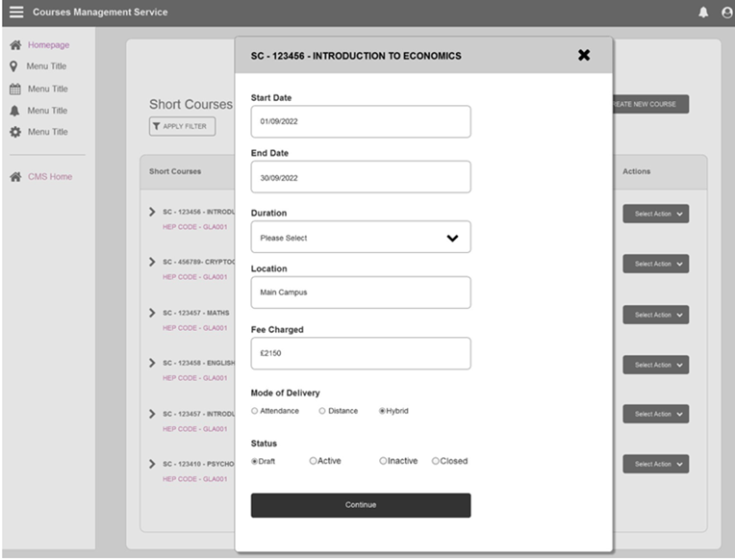735x560 pixels.
Task: Click the notification bell in top bar
Action: pyautogui.click(x=703, y=13)
